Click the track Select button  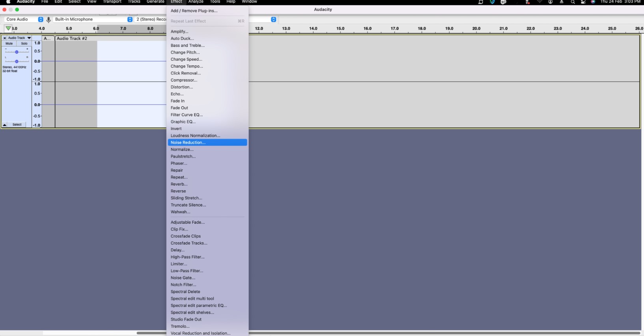click(x=17, y=125)
